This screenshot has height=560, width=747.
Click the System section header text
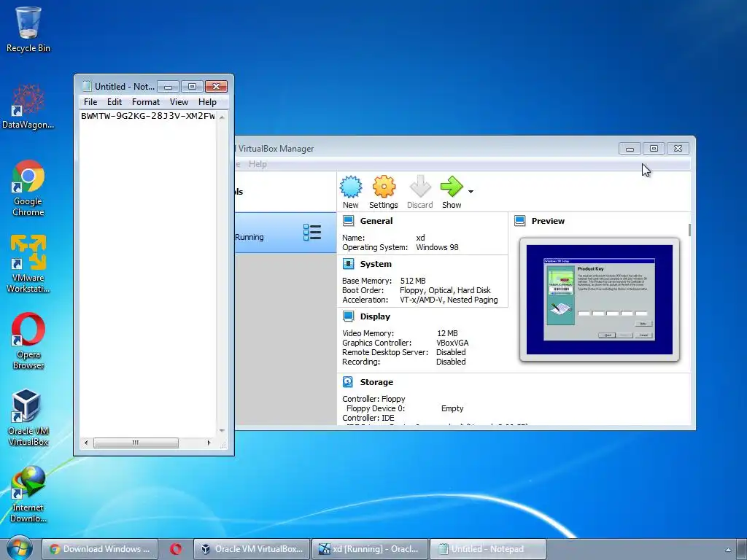(x=376, y=264)
